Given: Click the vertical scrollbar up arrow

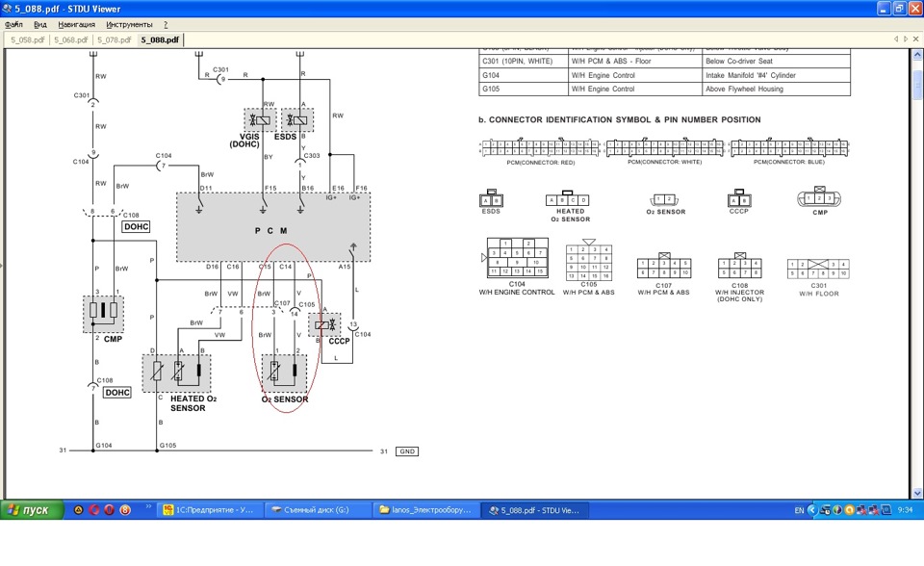Looking at the screenshot, I should tap(917, 54).
